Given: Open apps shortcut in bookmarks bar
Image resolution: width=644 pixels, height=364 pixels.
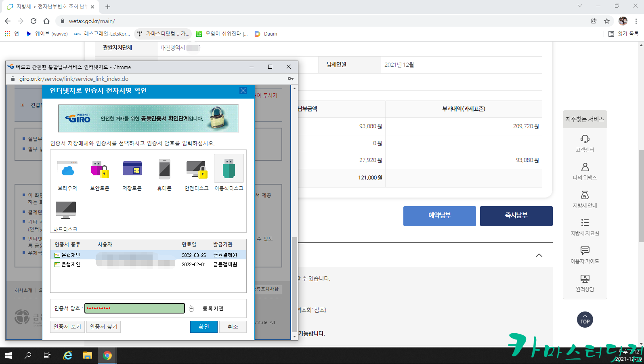Looking at the screenshot, I should click(12, 34).
